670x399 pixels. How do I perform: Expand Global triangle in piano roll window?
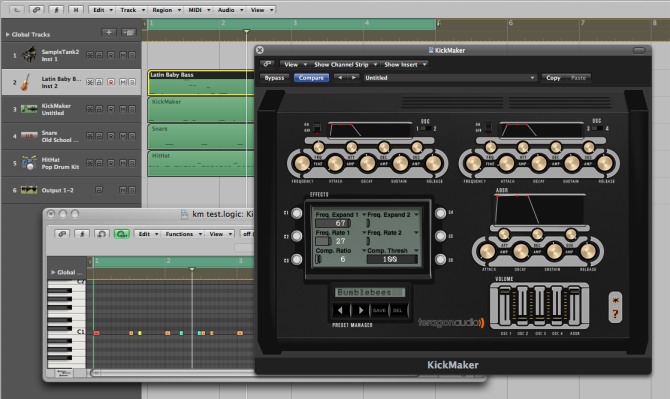[x=53, y=272]
